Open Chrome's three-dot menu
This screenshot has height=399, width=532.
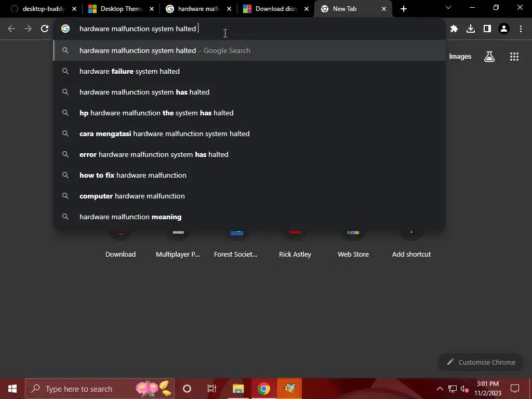pyautogui.click(x=521, y=29)
